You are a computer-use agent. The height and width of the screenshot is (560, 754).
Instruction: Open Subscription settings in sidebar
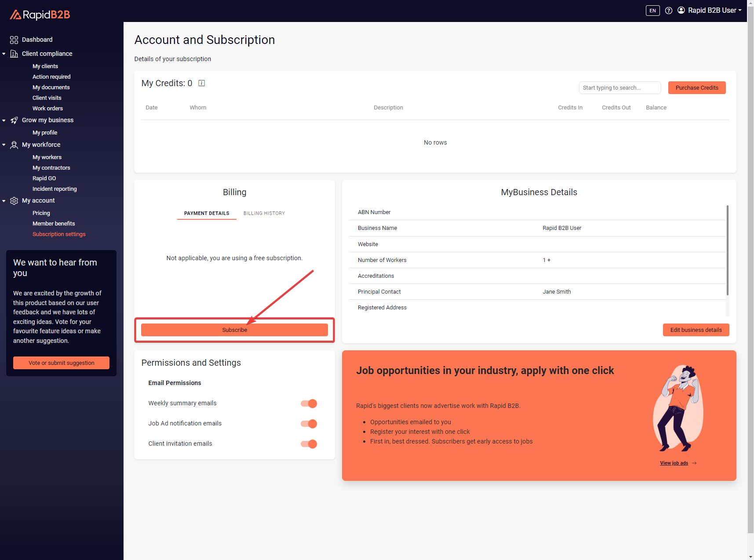[59, 234]
